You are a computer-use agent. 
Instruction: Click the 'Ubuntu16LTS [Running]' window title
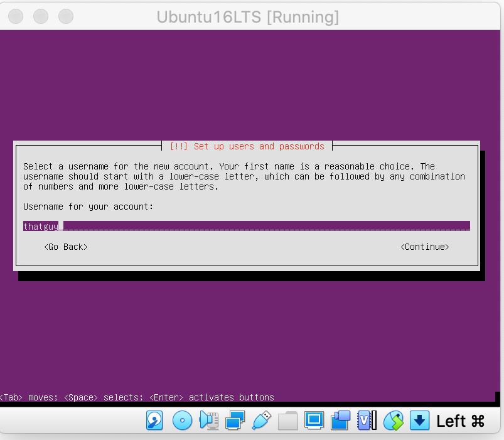coord(247,17)
